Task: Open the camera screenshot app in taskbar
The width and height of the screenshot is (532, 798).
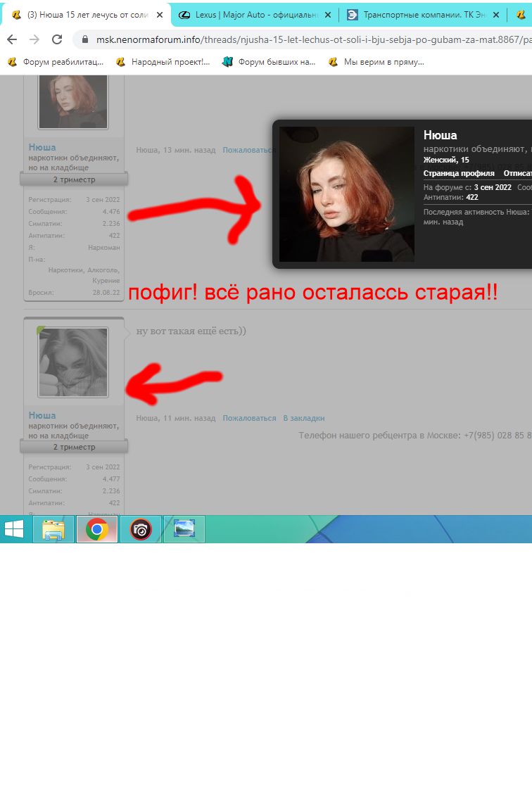Action: pyautogui.click(x=140, y=529)
